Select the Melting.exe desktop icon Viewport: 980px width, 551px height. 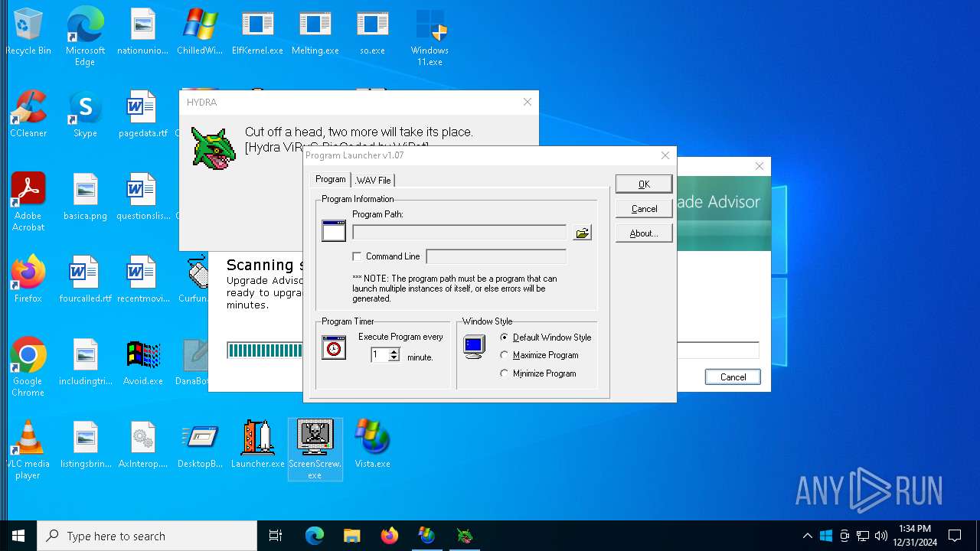pos(315,32)
